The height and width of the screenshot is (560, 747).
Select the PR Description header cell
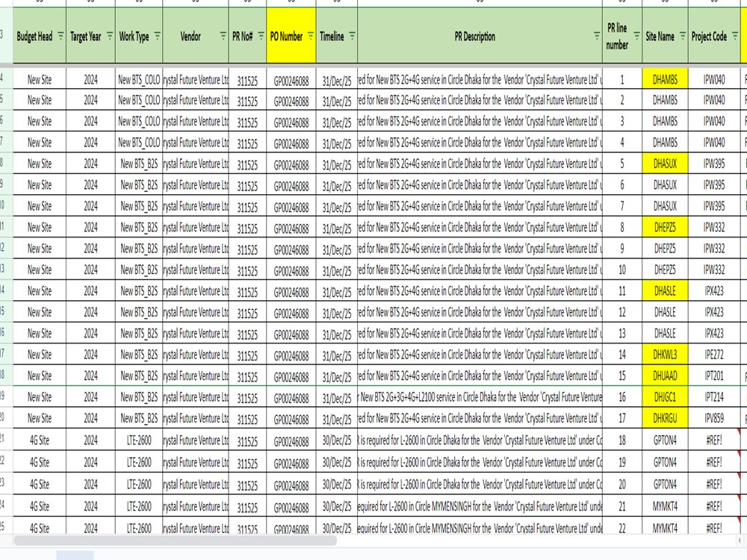coord(480,36)
